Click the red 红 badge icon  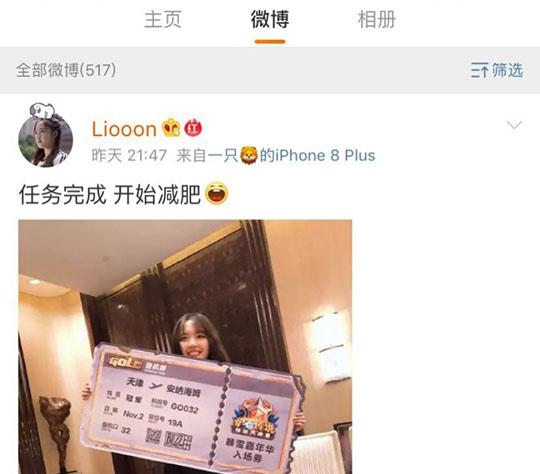tap(193, 128)
